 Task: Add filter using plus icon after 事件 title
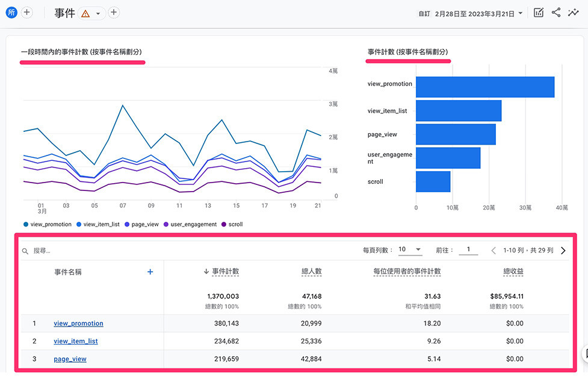click(114, 13)
